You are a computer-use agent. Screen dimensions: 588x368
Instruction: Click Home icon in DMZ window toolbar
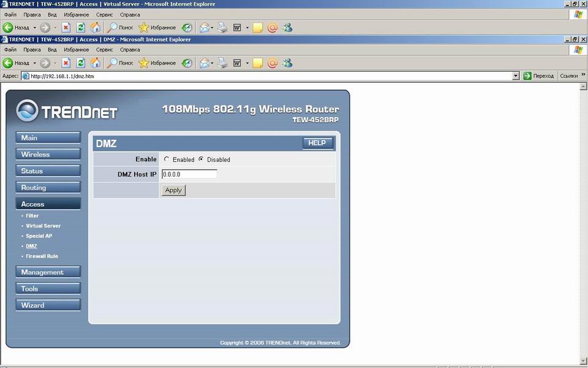[96, 63]
